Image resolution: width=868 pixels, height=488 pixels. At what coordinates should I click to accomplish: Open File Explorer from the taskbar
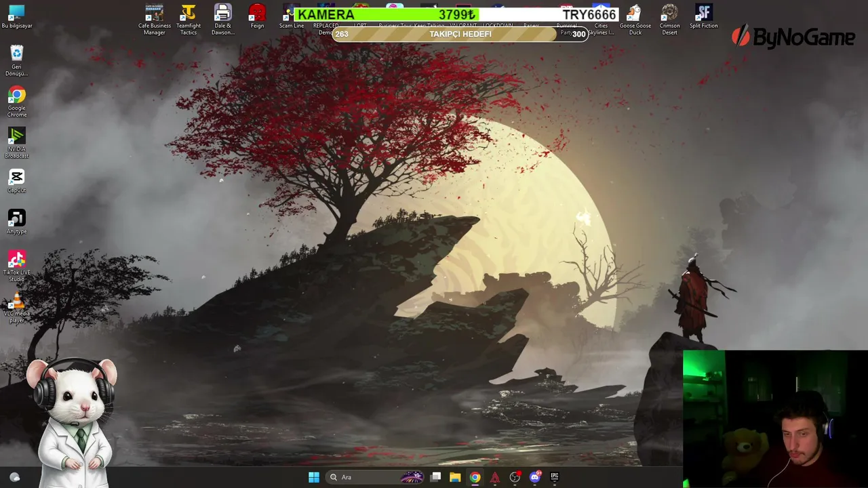[x=455, y=477]
